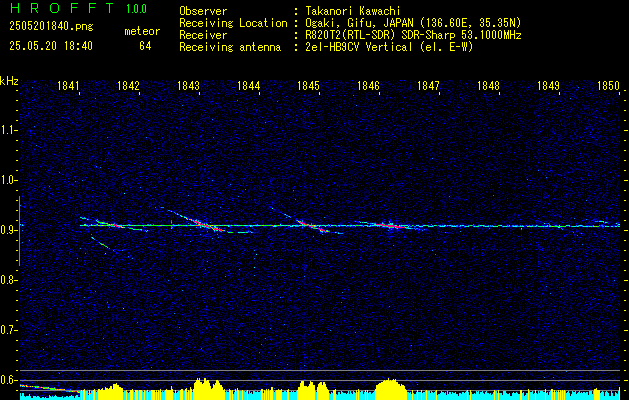The height and width of the screenshot is (400, 629).
Task: Click the Receiver label
Action: [203, 35]
